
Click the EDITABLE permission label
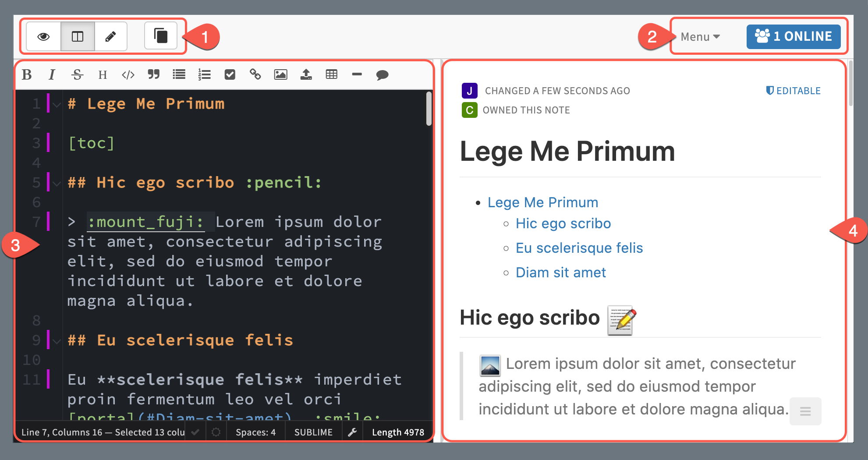[x=793, y=91]
